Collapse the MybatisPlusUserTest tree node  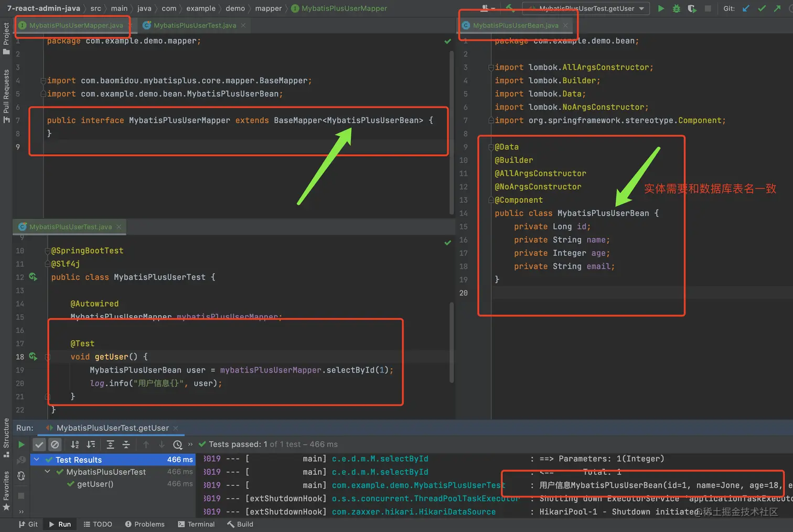click(x=47, y=472)
